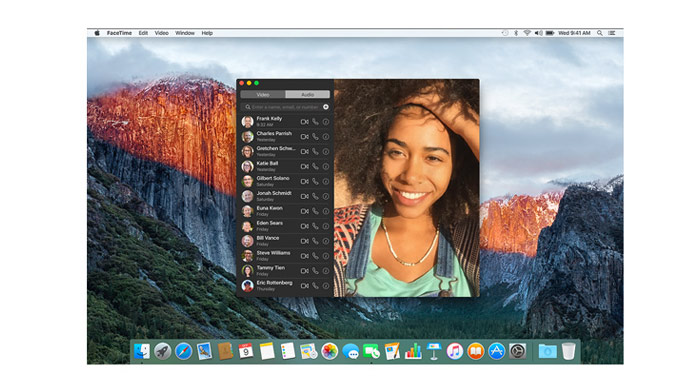Switch to the Audio tab

[308, 95]
